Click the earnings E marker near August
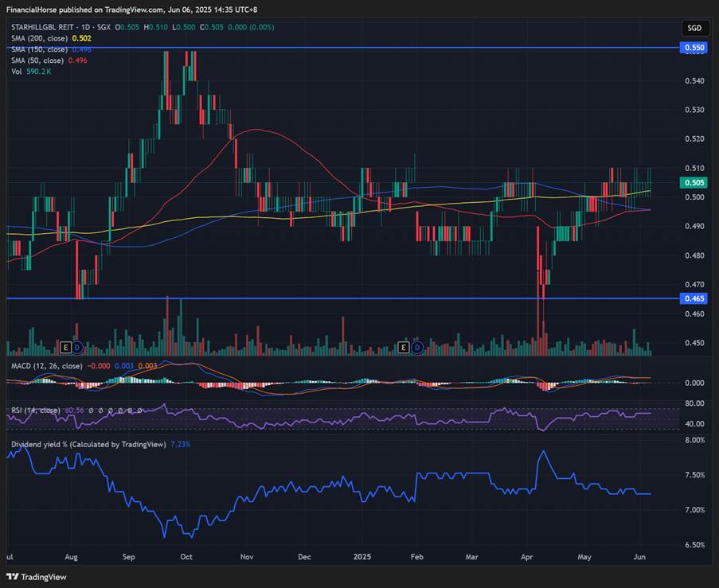The height and width of the screenshot is (588, 719). click(65, 348)
